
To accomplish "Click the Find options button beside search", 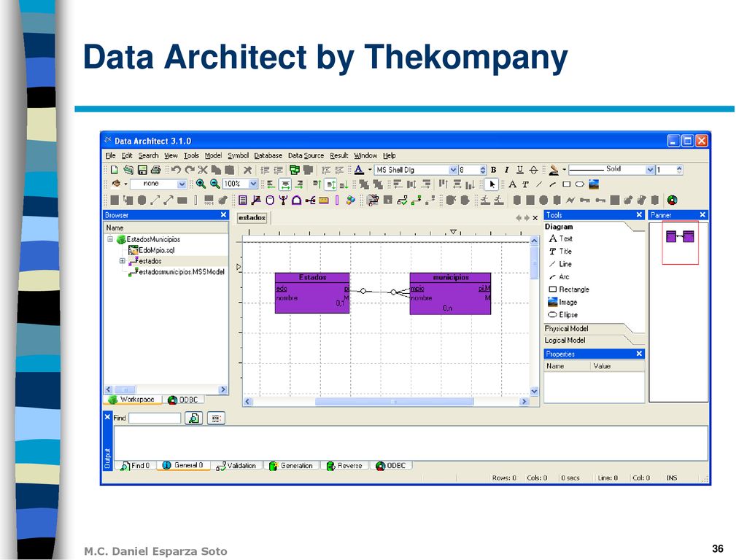I will 216,418.
